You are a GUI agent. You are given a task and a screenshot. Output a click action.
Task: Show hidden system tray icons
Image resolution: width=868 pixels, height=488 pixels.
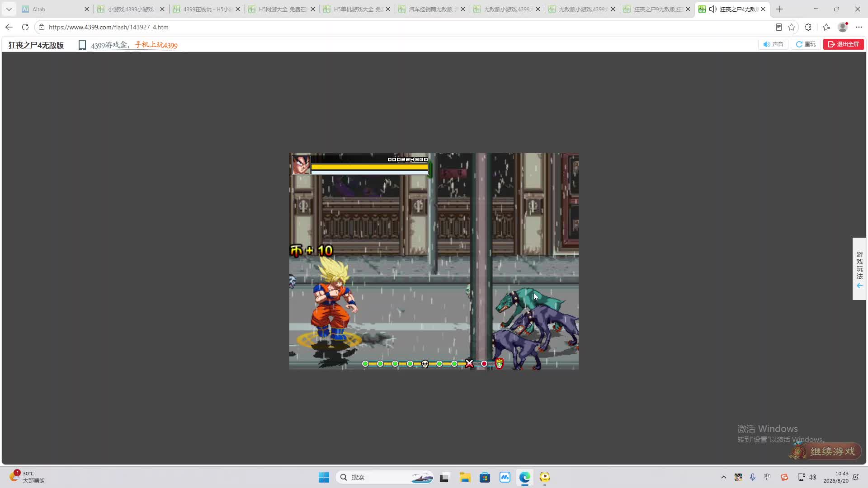tap(724, 477)
